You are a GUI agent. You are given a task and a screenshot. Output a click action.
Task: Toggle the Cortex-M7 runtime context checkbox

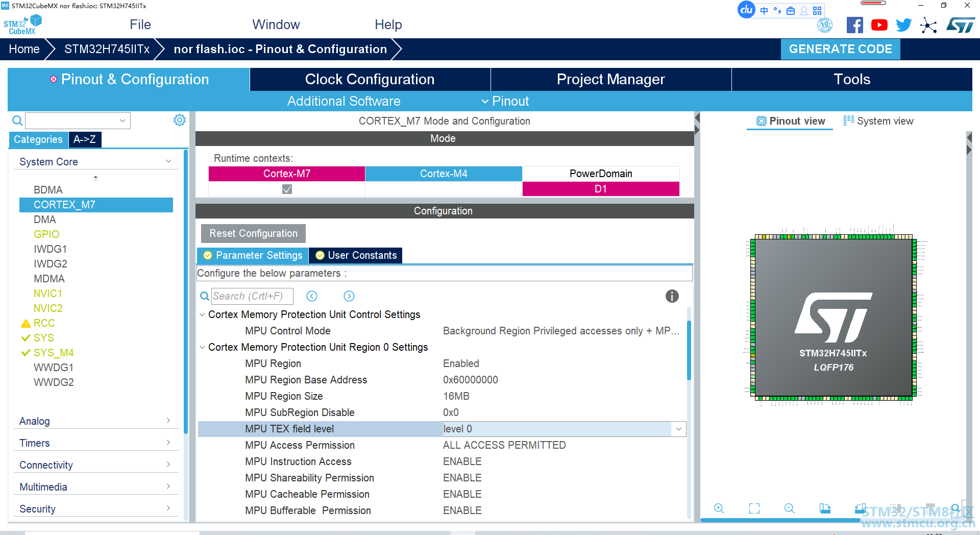coord(287,189)
